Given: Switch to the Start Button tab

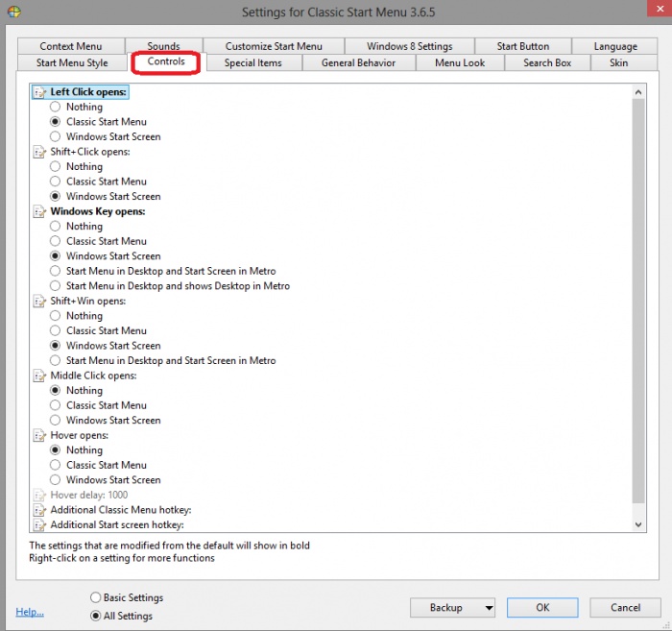Looking at the screenshot, I should (x=523, y=46).
